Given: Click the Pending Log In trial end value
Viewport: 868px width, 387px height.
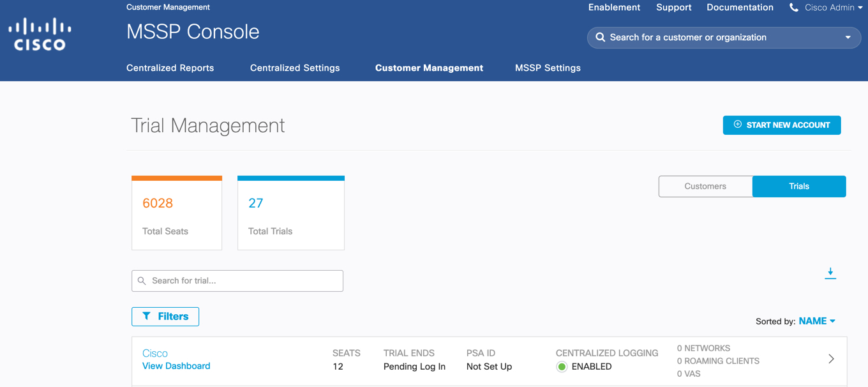Looking at the screenshot, I should [x=414, y=367].
